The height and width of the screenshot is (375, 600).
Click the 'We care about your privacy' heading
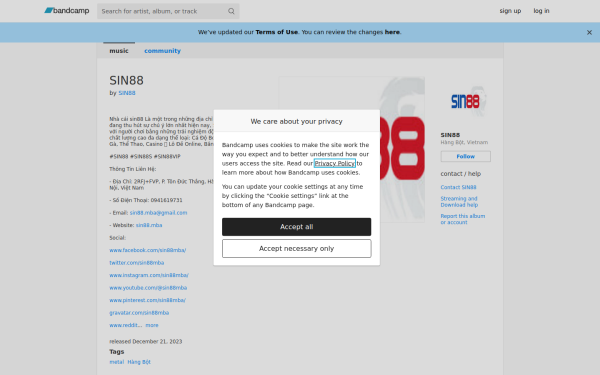coord(297,122)
